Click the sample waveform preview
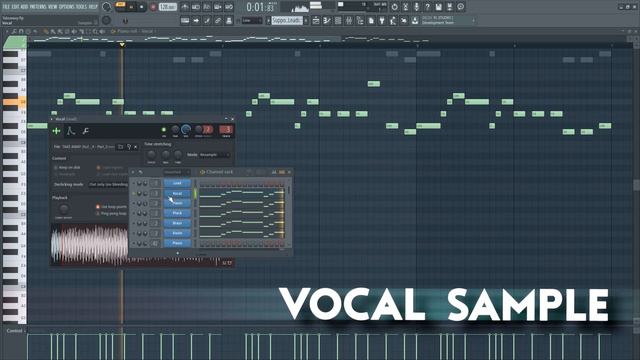This screenshot has width=640, height=360. coord(90,245)
